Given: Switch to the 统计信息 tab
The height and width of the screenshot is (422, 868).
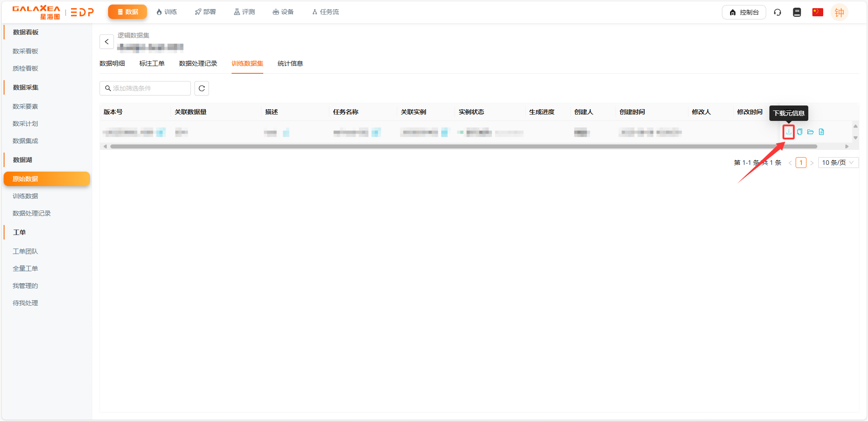Looking at the screenshot, I should tap(290, 63).
